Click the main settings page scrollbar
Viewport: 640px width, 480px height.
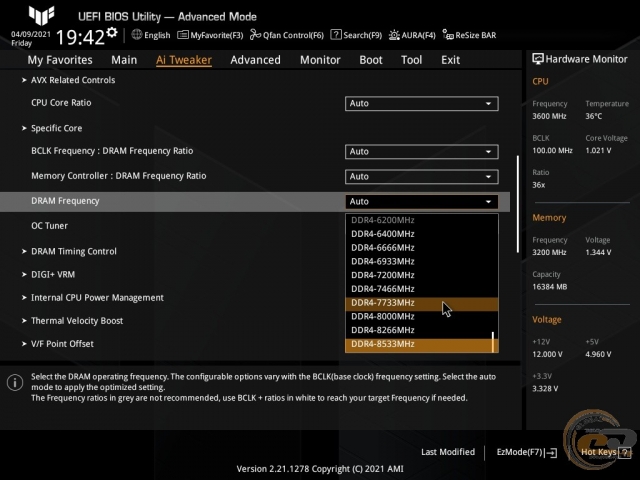pyautogui.click(x=518, y=204)
